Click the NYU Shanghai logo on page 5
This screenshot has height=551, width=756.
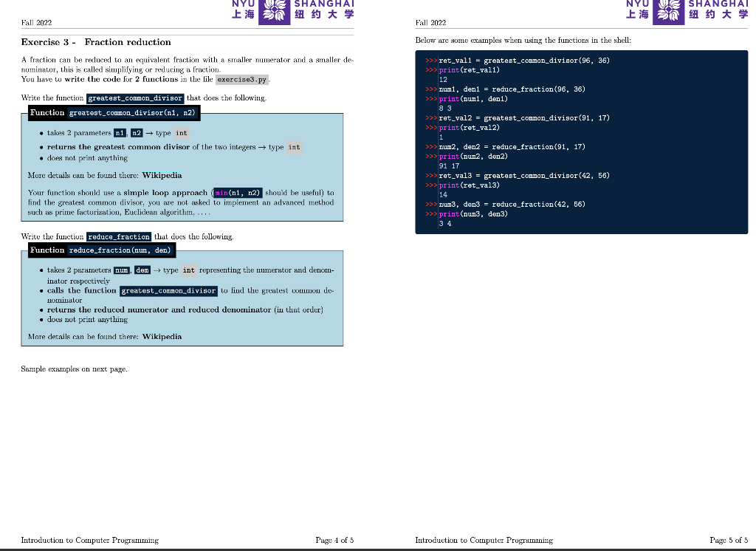[687, 12]
